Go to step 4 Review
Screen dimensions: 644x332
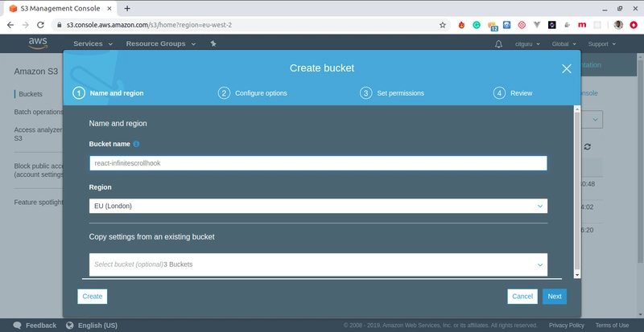(x=513, y=93)
